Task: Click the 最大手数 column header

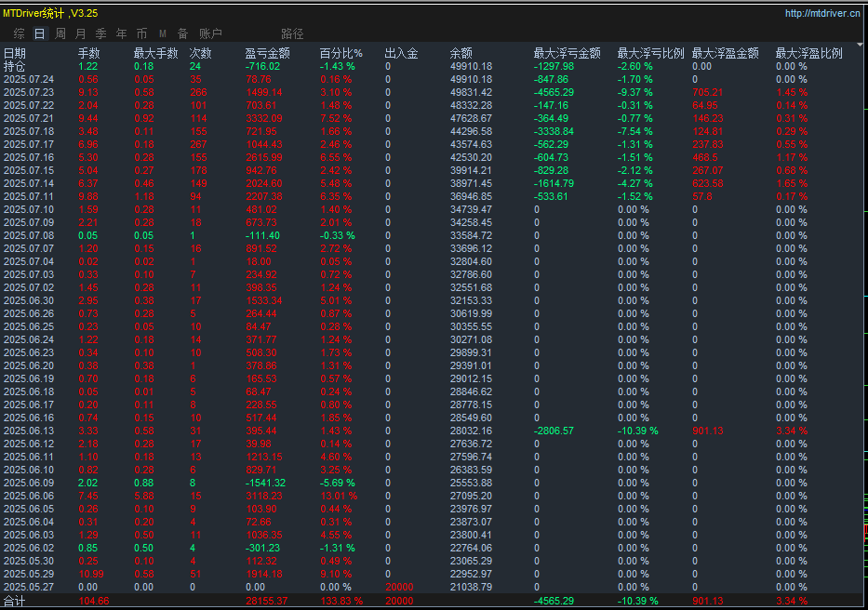Action: click(x=155, y=53)
